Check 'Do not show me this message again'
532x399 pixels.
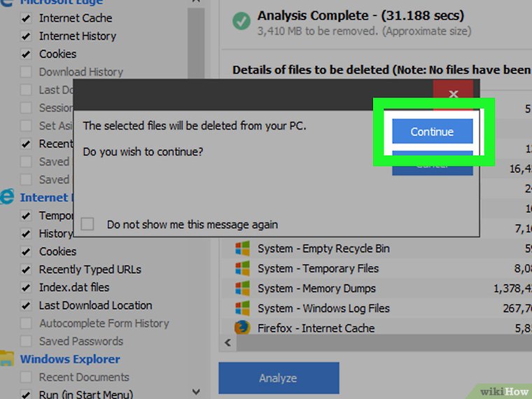point(87,224)
